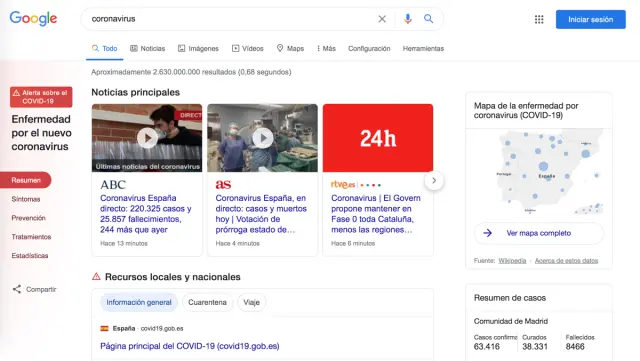This screenshot has height=361, width=640.
Task: Open Tratamientos section
Action: point(31,237)
